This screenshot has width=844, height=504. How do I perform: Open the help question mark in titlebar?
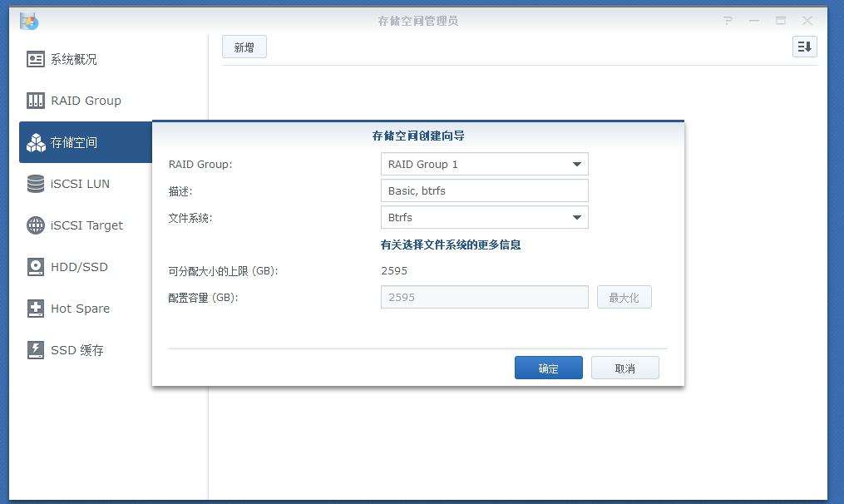point(727,20)
